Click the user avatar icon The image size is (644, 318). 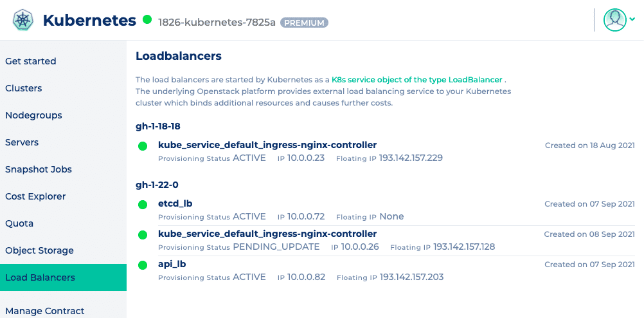click(614, 20)
